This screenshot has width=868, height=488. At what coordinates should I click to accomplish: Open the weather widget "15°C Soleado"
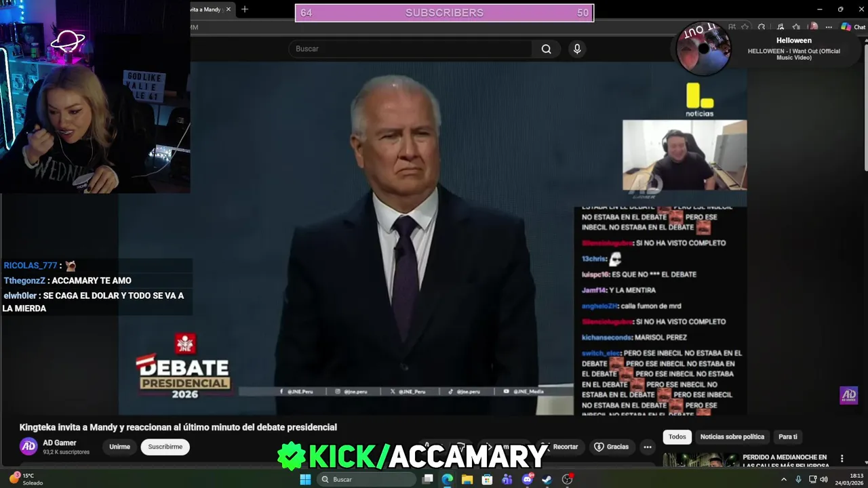pyautogui.click(x=26, y=479)
